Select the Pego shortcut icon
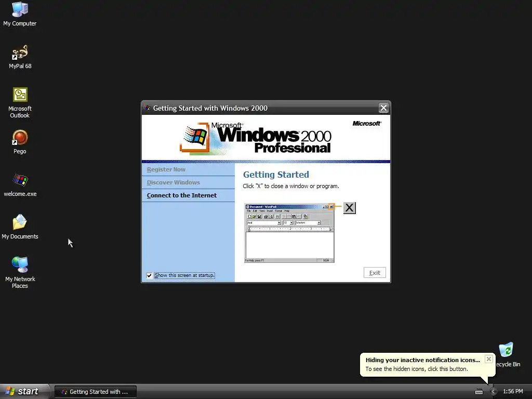The height and width of the screenshot is (399, 532). [20, 142]
